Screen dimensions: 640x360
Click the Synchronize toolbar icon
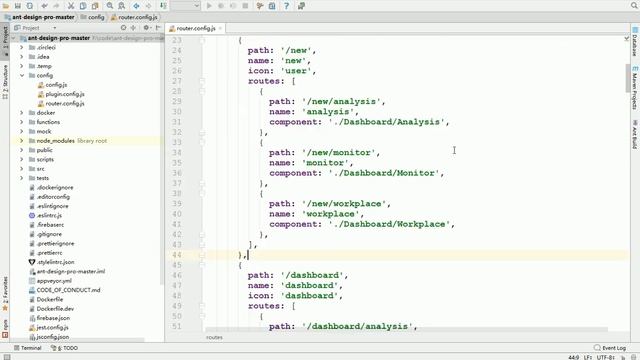(30, 6)
